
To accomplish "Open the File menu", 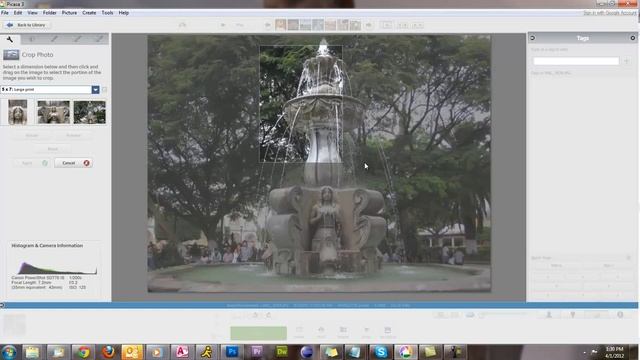I will click(x=5, y=13).
